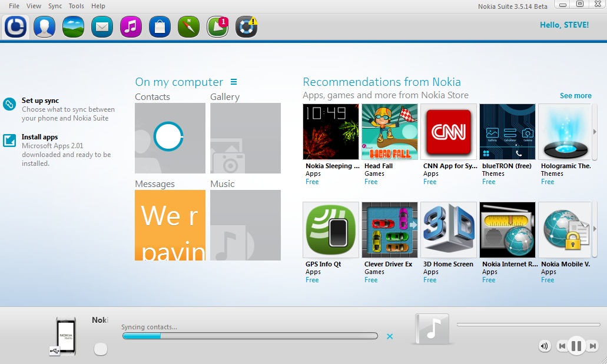Pause the music playback
This screenshot has height=364, width=607.
tap(576, 345)
